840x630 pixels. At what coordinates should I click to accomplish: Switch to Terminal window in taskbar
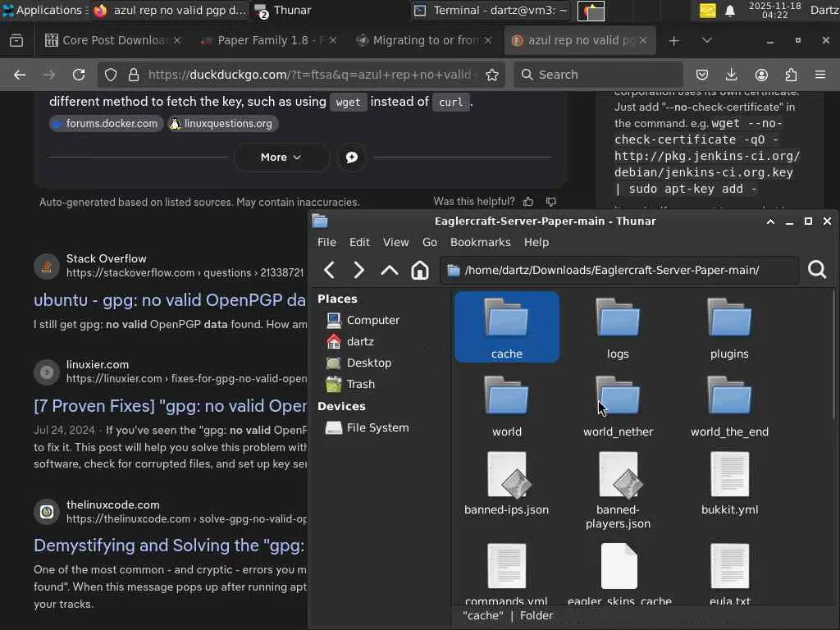coord(491,10)
